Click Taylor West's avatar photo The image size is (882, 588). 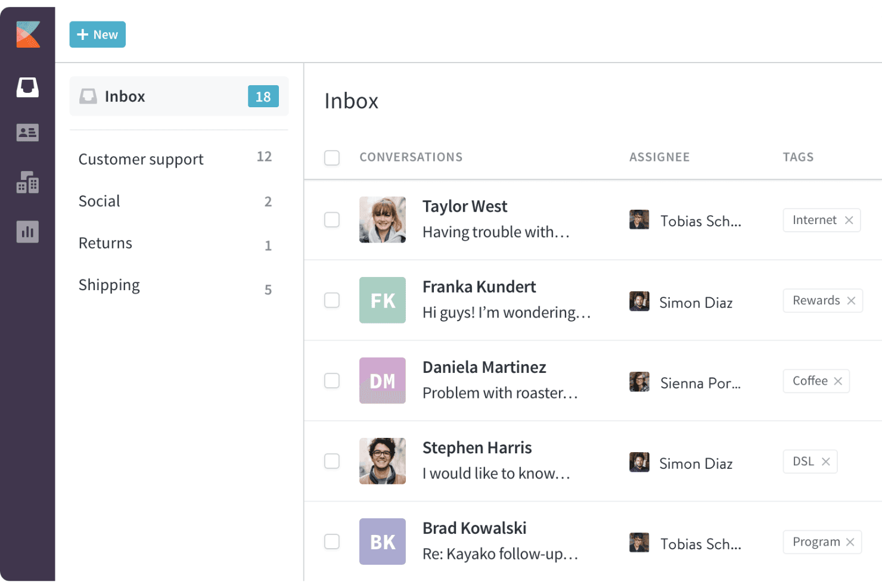[x=383, y=220]
